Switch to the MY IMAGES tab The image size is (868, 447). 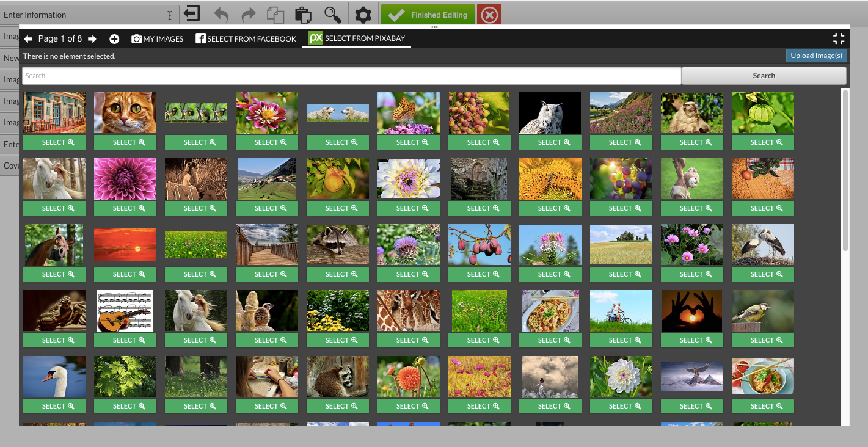click(158, 38)
